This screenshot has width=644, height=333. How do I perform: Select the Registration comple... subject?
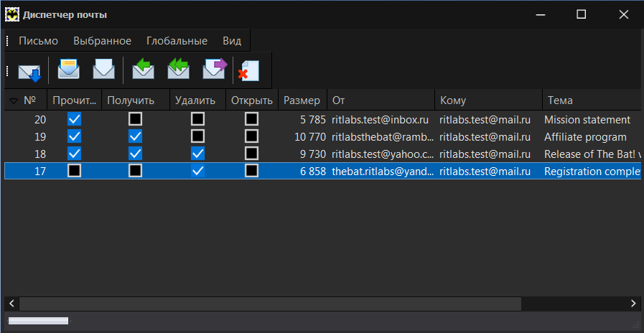[x=592, y=172]
